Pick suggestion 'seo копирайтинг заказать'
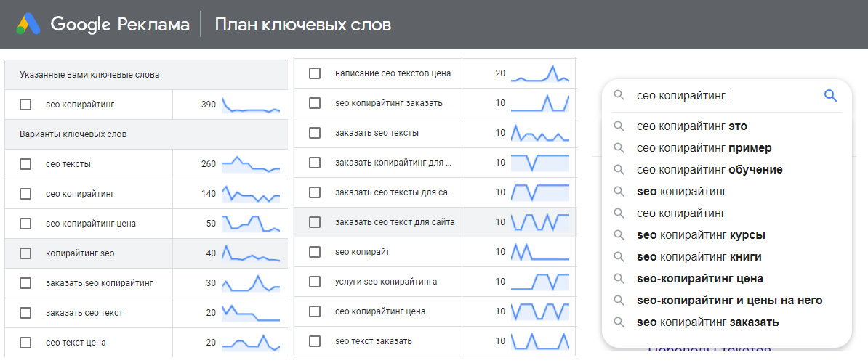 [707, 322]
